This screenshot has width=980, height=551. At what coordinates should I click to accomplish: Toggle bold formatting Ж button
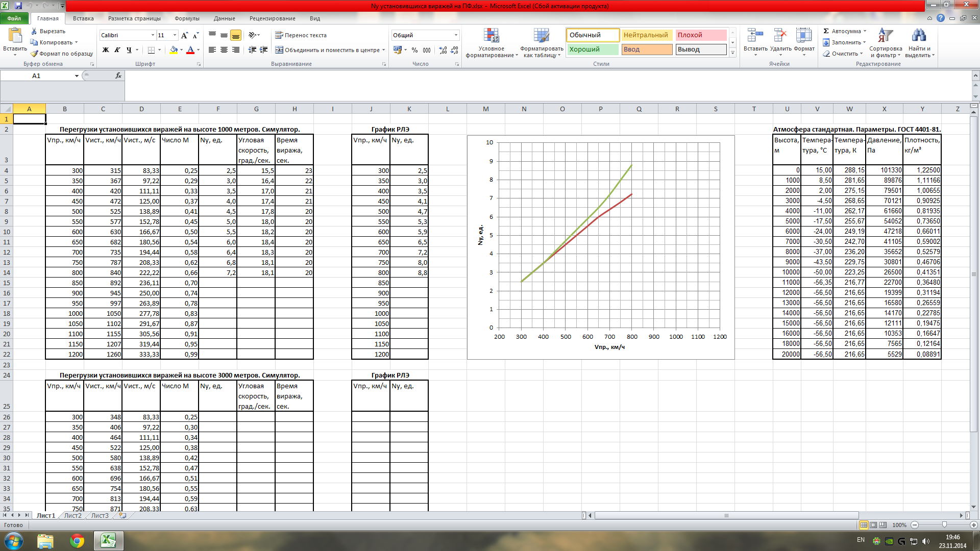point(106,50)
